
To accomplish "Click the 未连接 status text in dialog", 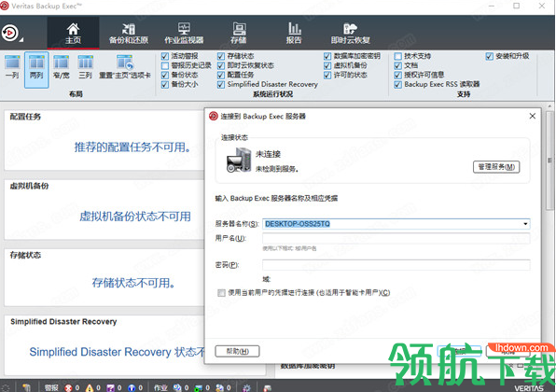I will (268, 154).
